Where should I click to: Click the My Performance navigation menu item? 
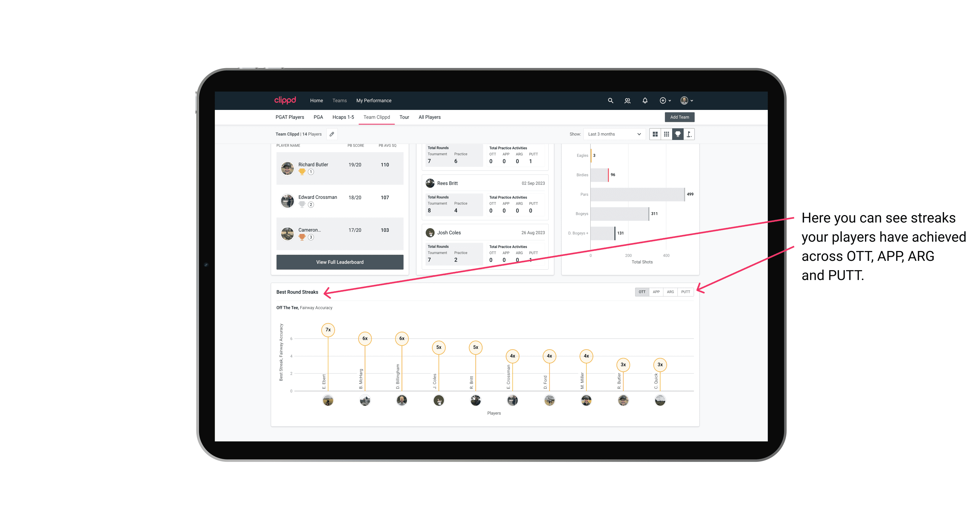click(374, 101)
